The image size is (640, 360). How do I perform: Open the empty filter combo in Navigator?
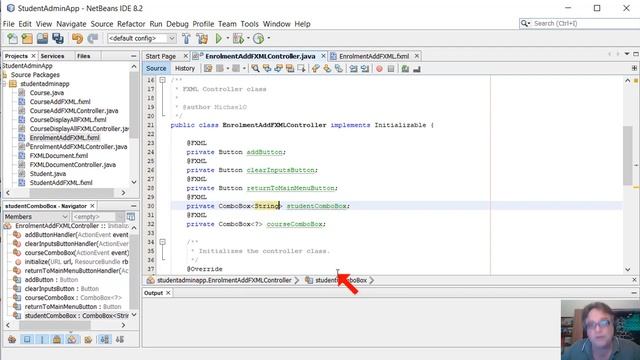[x=98, y=216]
